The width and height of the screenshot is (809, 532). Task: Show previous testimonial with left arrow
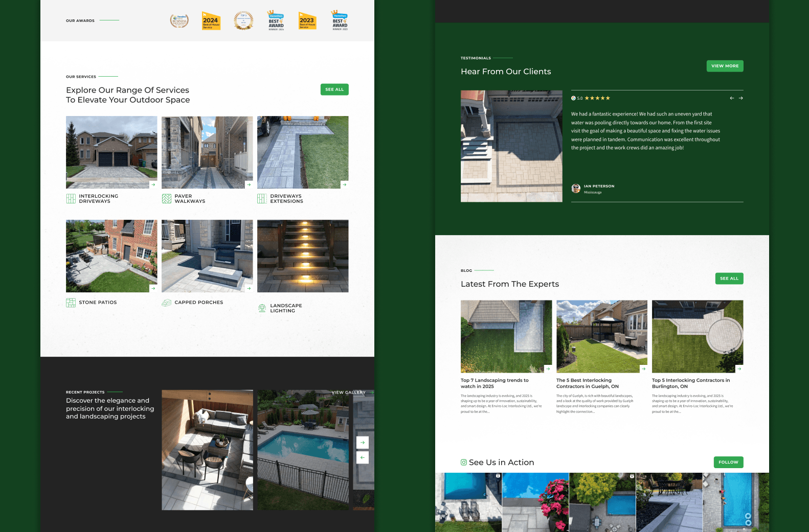[732, 98]
